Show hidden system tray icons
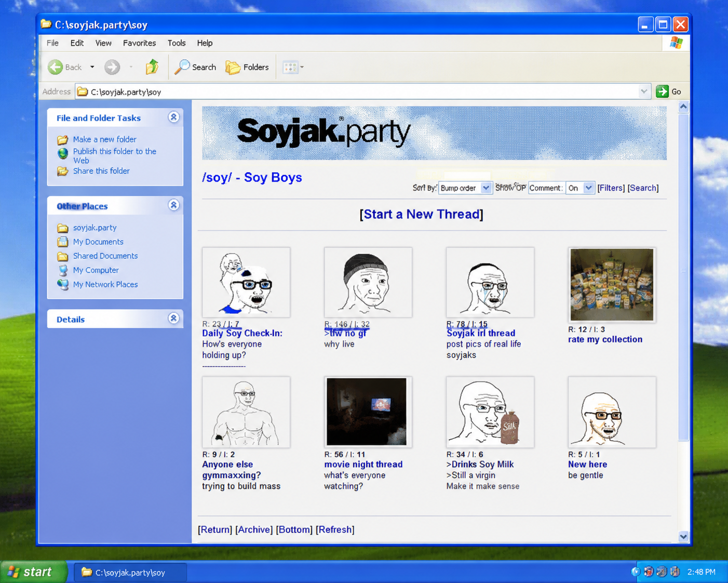 (635, 572)
